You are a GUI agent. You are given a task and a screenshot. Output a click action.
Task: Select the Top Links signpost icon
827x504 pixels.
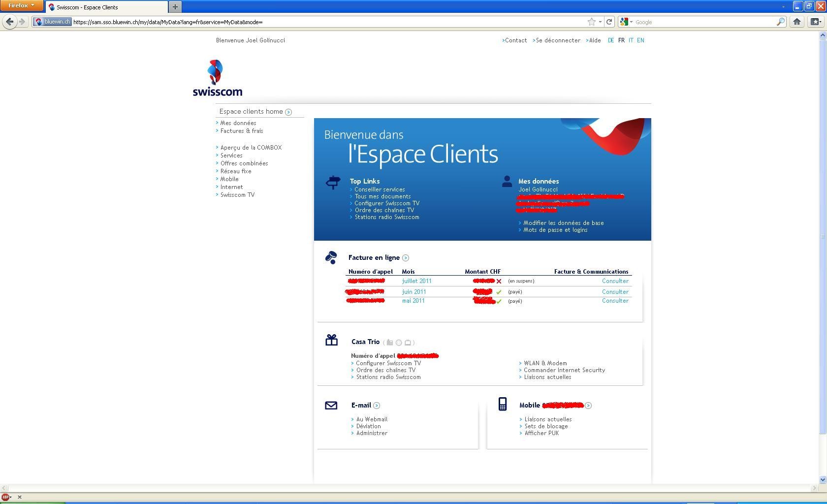[333, 183]
